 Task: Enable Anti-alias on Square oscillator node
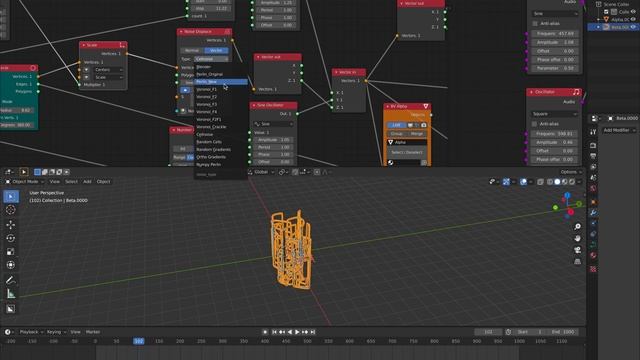pos(534,124)
